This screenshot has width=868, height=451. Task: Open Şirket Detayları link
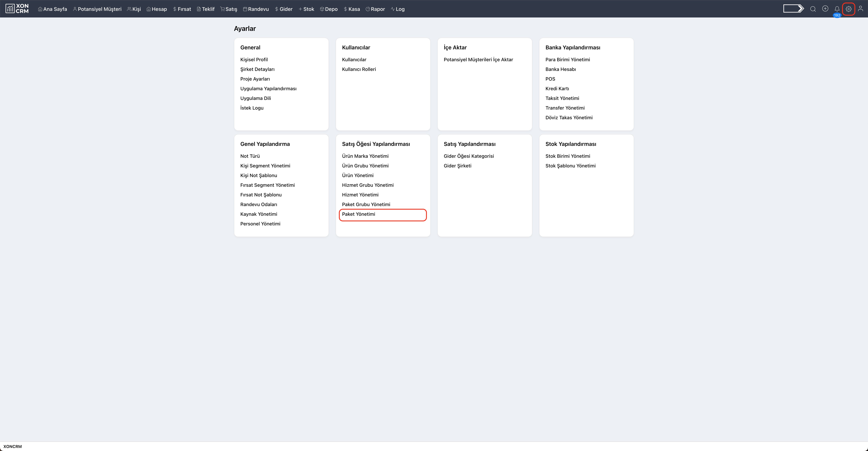click(258, 69)
